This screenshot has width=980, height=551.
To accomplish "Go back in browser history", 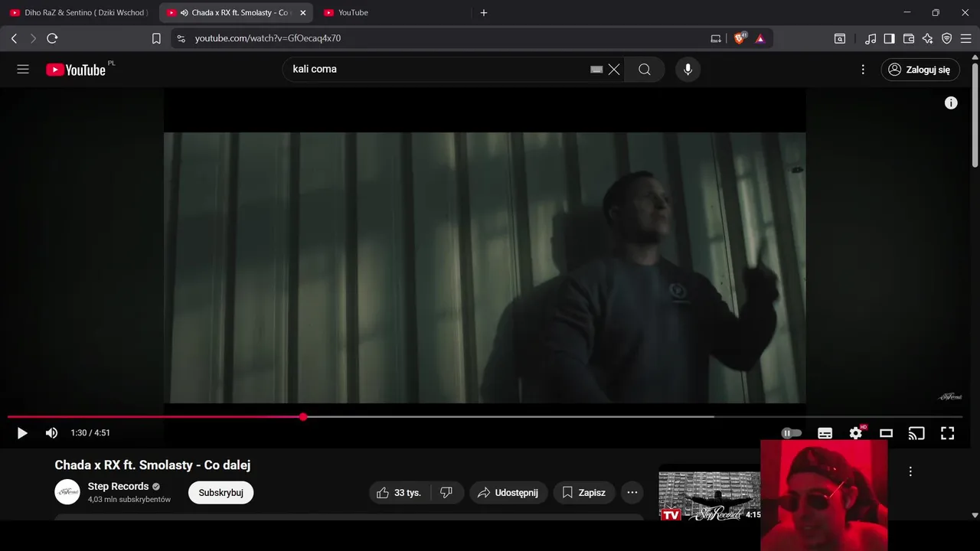I will (14, 38).
